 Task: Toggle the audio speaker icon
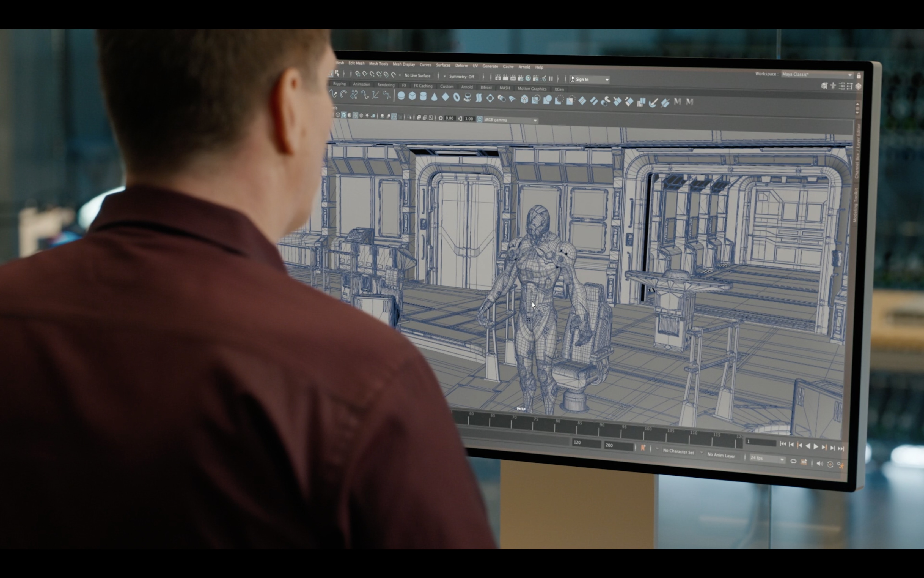(820, 463)
